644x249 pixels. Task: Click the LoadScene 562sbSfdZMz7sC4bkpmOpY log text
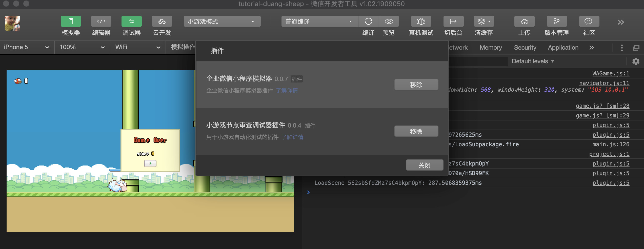point(398,183)
